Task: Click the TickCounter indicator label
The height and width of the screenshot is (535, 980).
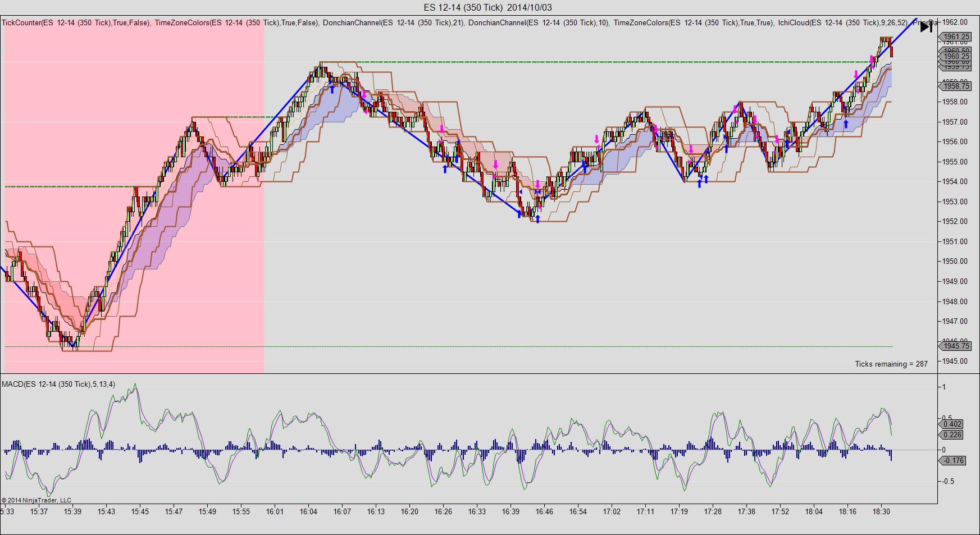Action: click(76, 23)
